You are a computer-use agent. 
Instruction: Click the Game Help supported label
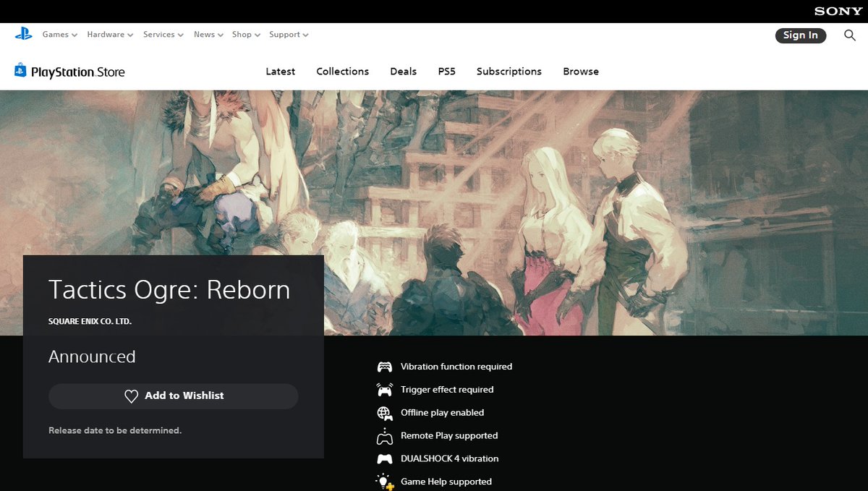446,482
